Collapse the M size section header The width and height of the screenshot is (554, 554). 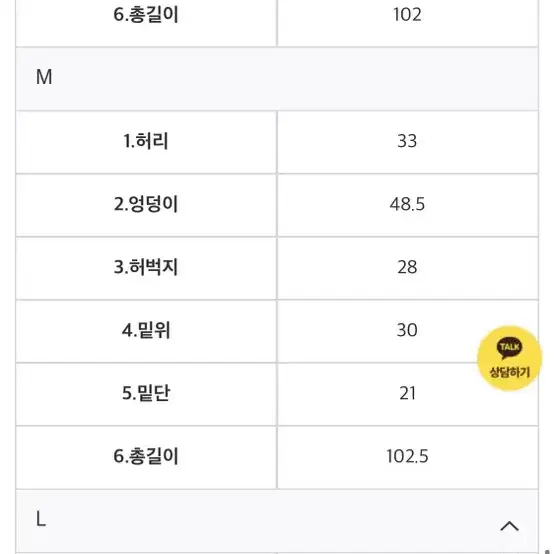(x=277, y=79)
